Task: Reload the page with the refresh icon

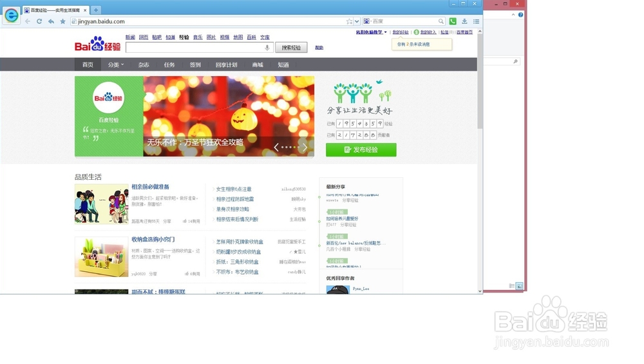Action: 39,21
